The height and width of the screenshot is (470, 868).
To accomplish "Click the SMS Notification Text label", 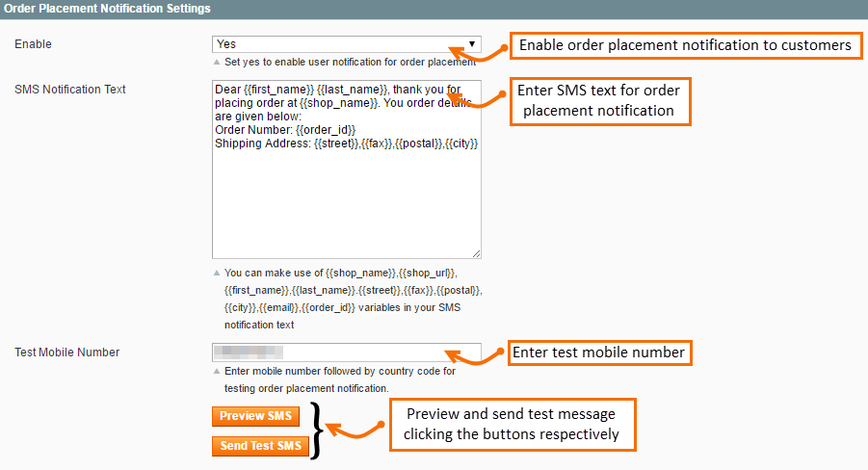I will coord(70,90).
